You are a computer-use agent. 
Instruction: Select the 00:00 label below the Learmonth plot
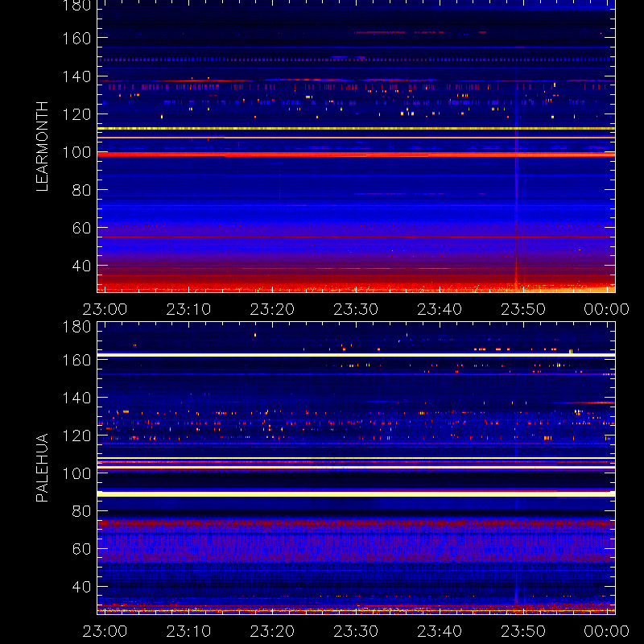coord(607,309)
